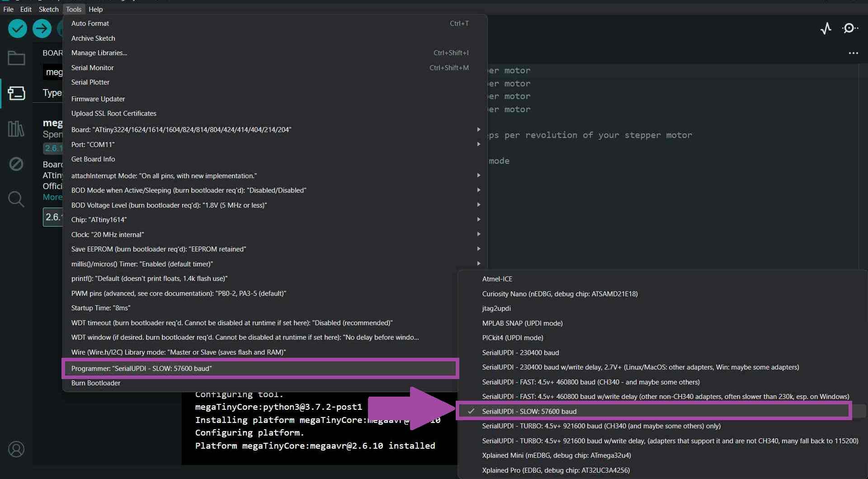
Task: Open the Sketchbook folder sidebar icon
Action: click(16, 58)
